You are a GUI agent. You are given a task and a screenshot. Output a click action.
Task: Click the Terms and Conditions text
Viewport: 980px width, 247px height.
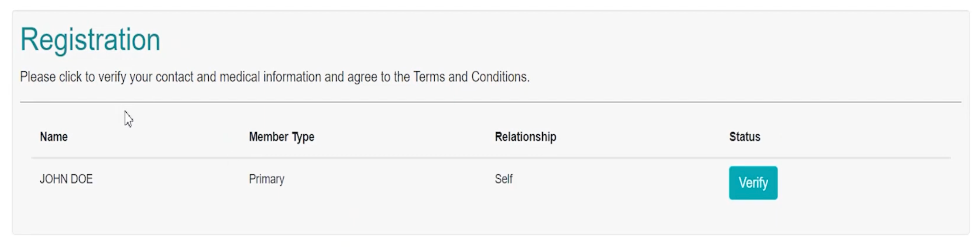(x=471, y=77)
